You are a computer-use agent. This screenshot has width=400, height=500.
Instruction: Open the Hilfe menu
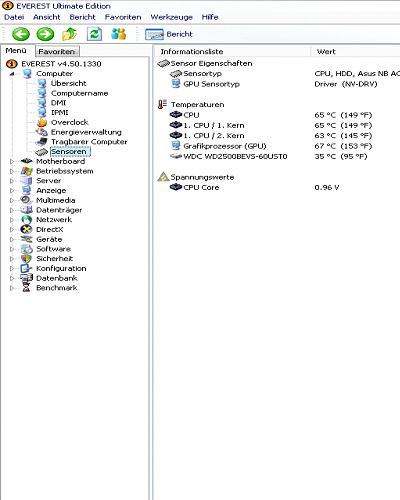(x=210, y=17)
